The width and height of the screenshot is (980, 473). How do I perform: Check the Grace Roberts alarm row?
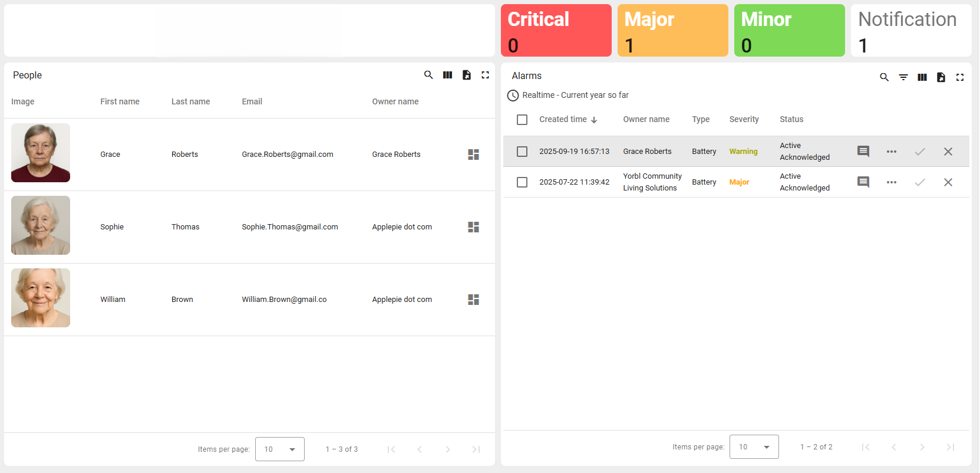[x=522, y=152]
